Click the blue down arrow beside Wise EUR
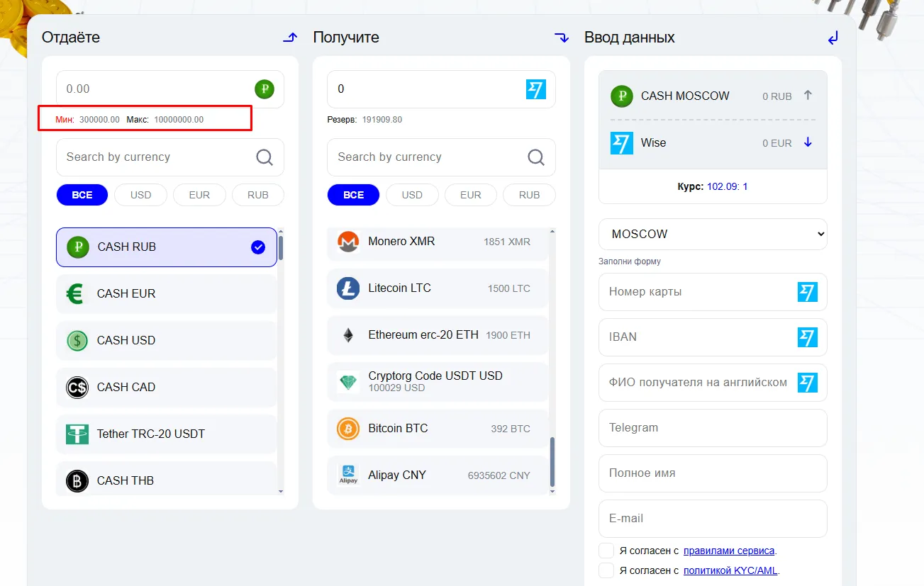This screenshot has height=586, width=924. (x=808, y=142)
